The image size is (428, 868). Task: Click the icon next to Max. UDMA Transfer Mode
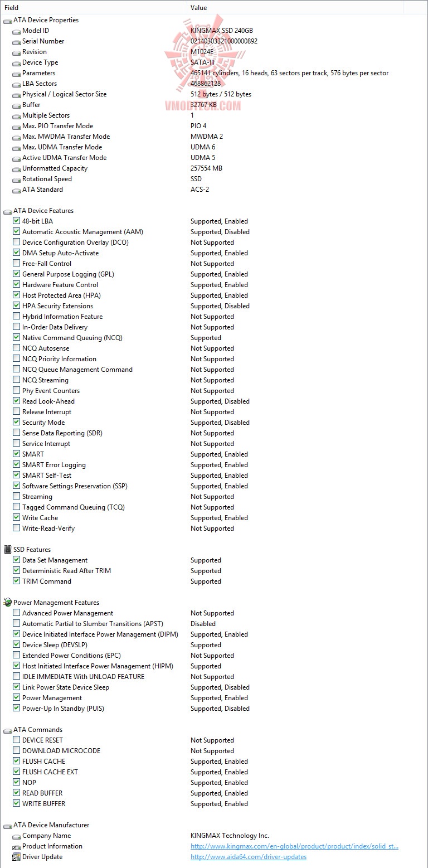tap(16, 148)
